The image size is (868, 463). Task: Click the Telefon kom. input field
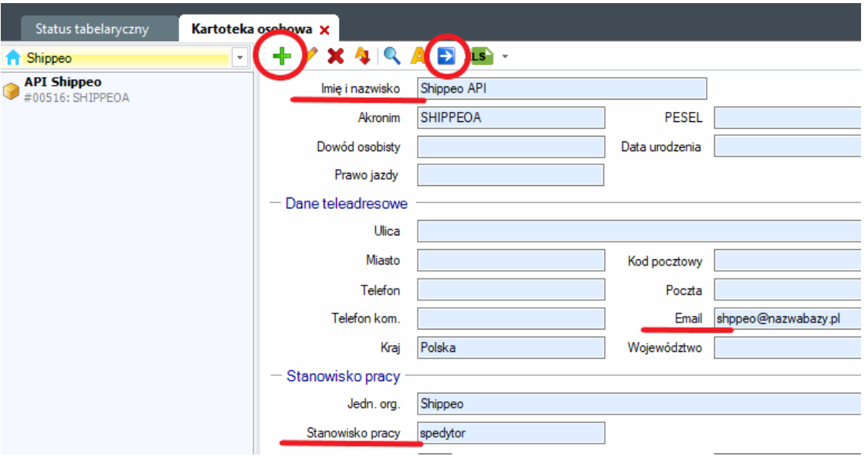pos(511,319)
